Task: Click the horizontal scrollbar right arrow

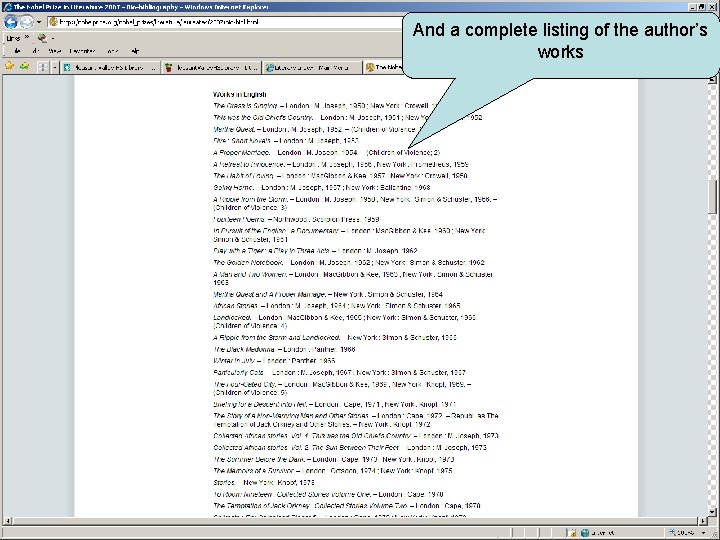Action: point(703,521)
